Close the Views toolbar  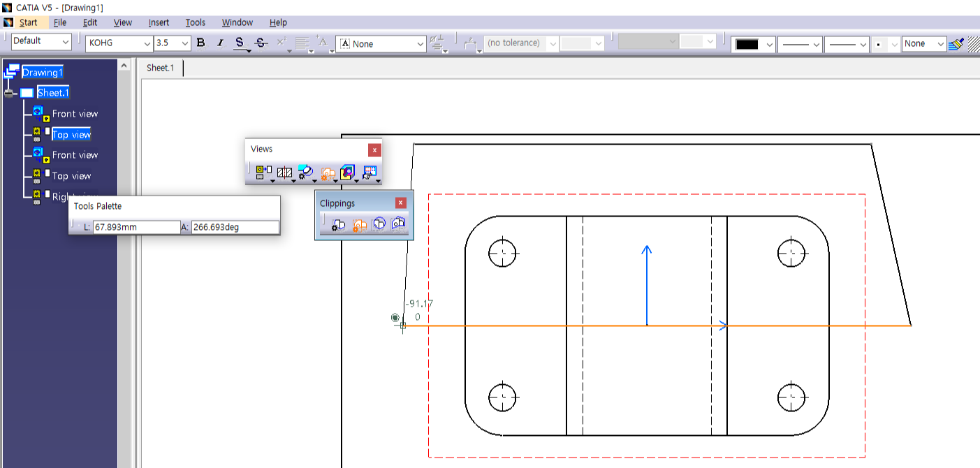[x=374, y=149]
